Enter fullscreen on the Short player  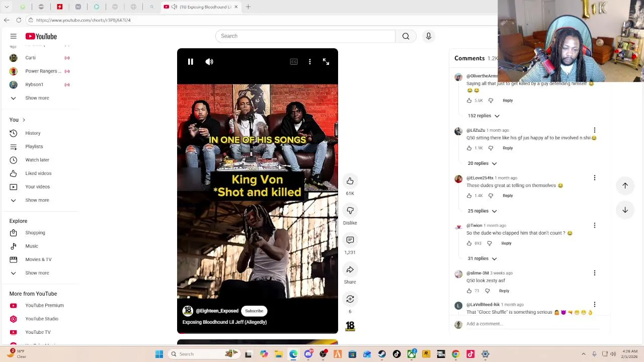pos(326,61)
